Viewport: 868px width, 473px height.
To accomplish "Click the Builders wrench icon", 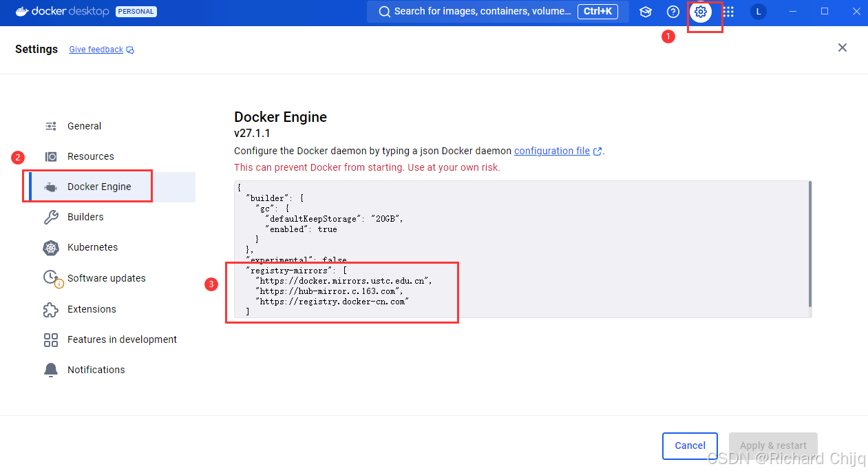I will (51, 217).
